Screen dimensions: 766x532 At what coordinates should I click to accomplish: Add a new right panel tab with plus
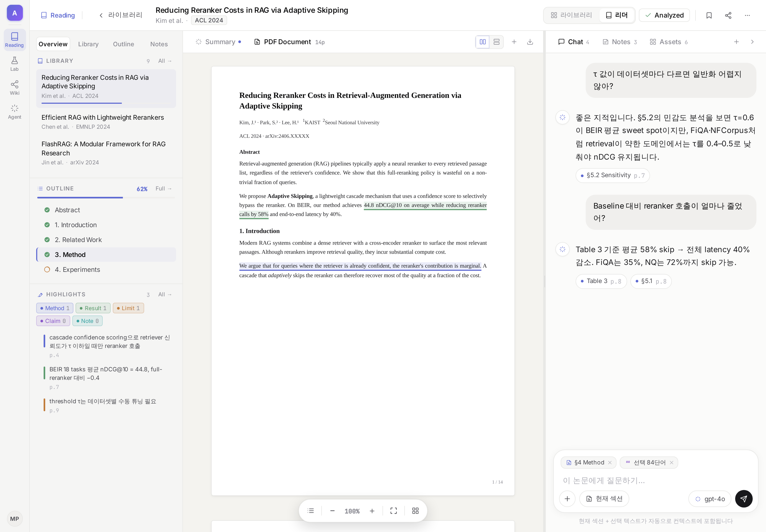tap(736, 42)
